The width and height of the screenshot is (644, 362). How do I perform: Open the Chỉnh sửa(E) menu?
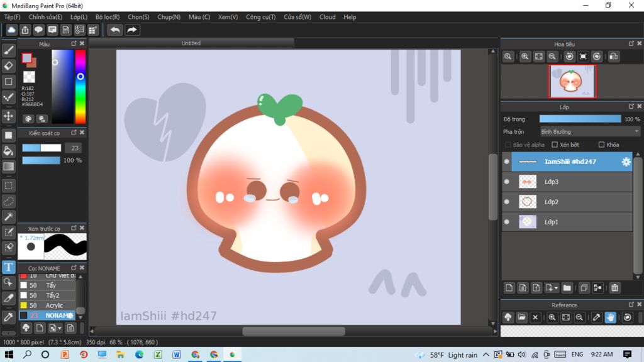tap(45, 17)
